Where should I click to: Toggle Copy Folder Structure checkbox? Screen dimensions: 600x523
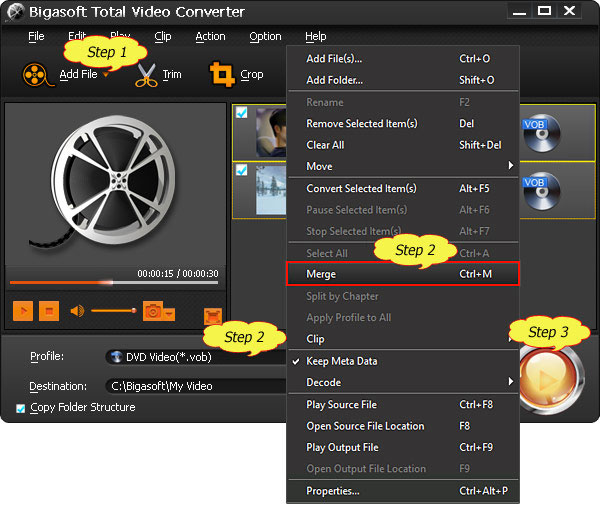pyautogui.click(x=21, y=408)
